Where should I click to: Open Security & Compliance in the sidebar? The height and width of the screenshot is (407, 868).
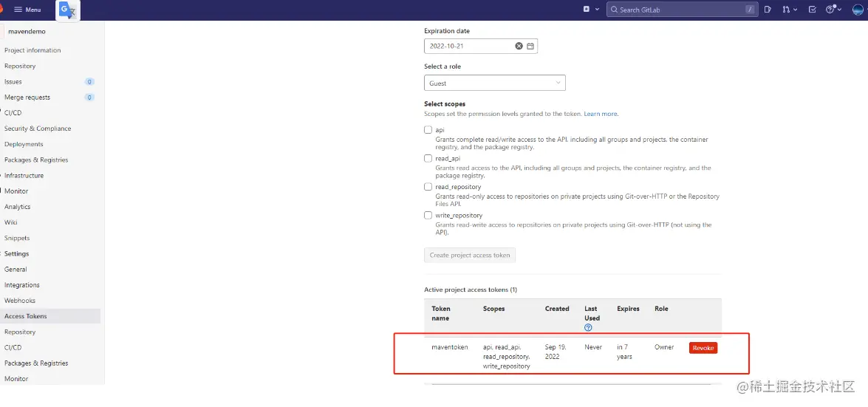click(x=38, y=129)
